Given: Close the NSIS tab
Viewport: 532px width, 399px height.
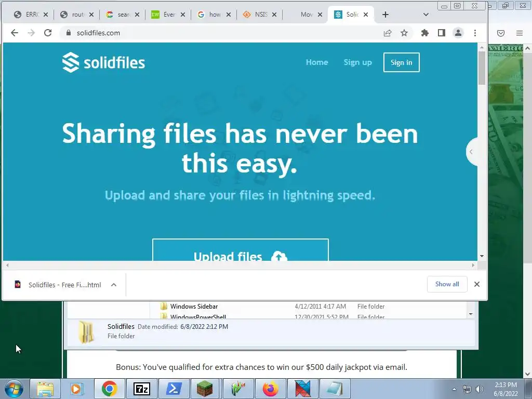Looking at the screenshot, I should point(274,15).
